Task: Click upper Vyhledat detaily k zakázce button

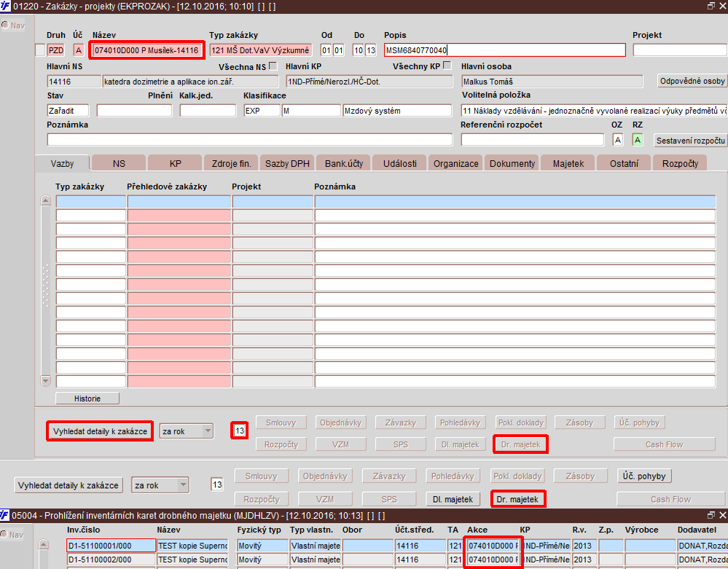Action: pos(100,431)
